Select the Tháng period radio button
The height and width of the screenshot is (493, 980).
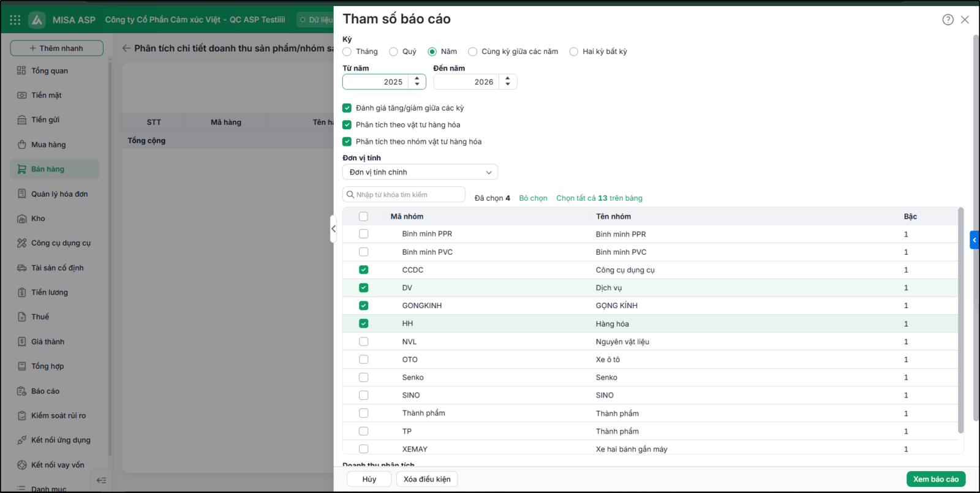pos(347,51)
